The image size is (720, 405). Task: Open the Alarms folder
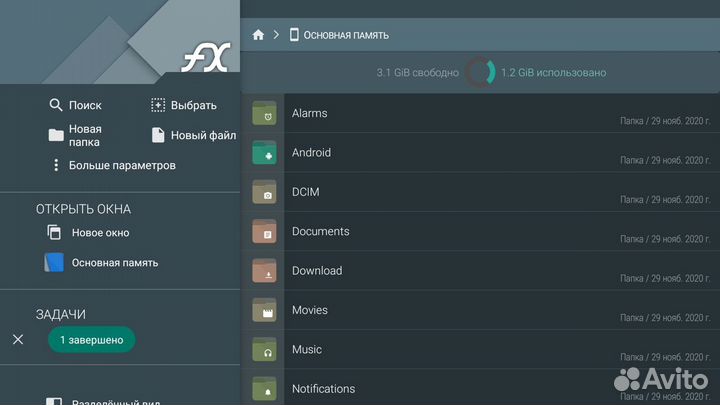309,114
